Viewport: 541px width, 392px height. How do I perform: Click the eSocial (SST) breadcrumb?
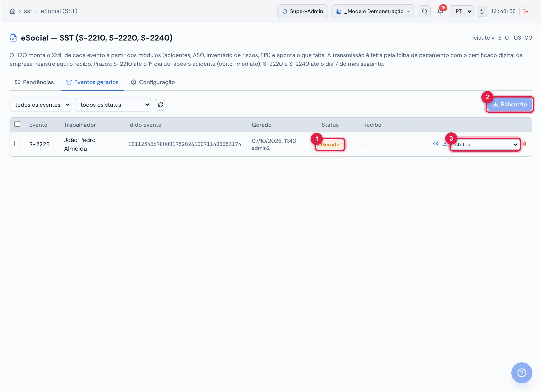click(x=59, y=11)
